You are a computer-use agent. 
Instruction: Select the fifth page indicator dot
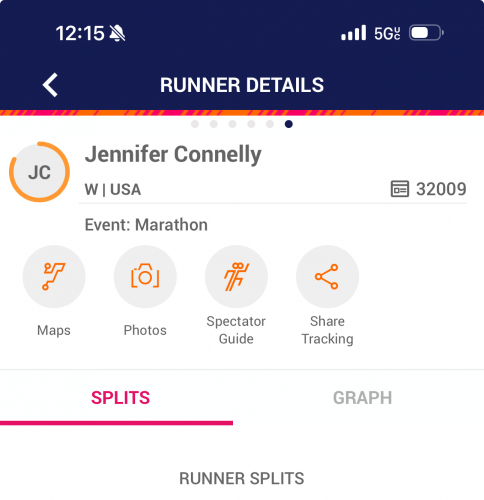tap(270, 124)
